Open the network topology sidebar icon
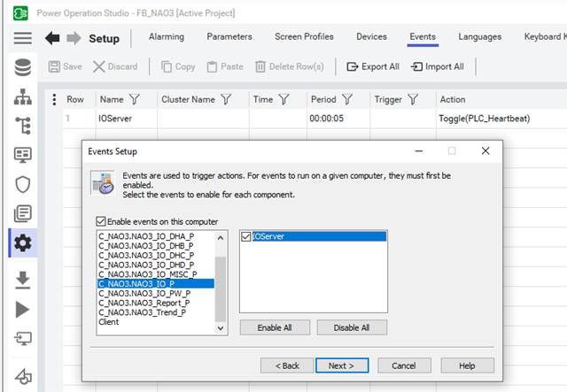Viewport: 567px width, 392px height. [x=23, y=96]
